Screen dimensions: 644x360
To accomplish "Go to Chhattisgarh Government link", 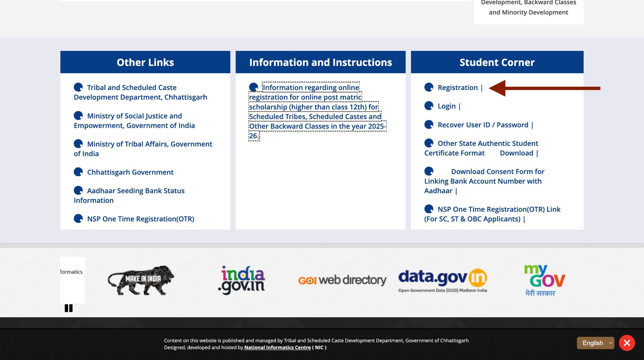I will pyautogui.click(x=130, y=172).
